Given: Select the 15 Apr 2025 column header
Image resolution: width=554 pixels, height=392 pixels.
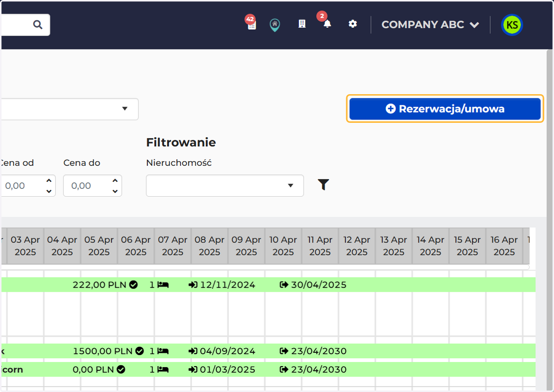Looking at the screenshot, I should point(468,246).
